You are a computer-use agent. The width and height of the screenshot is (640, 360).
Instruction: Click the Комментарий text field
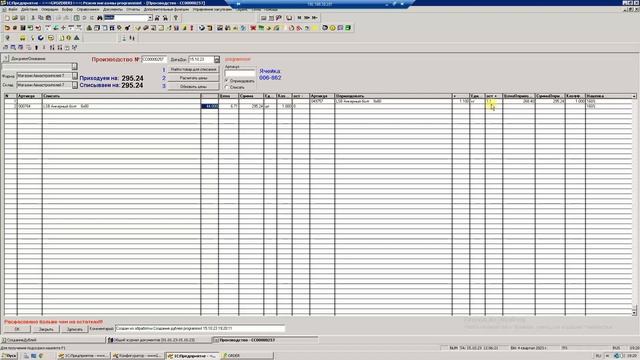point(200,328)
